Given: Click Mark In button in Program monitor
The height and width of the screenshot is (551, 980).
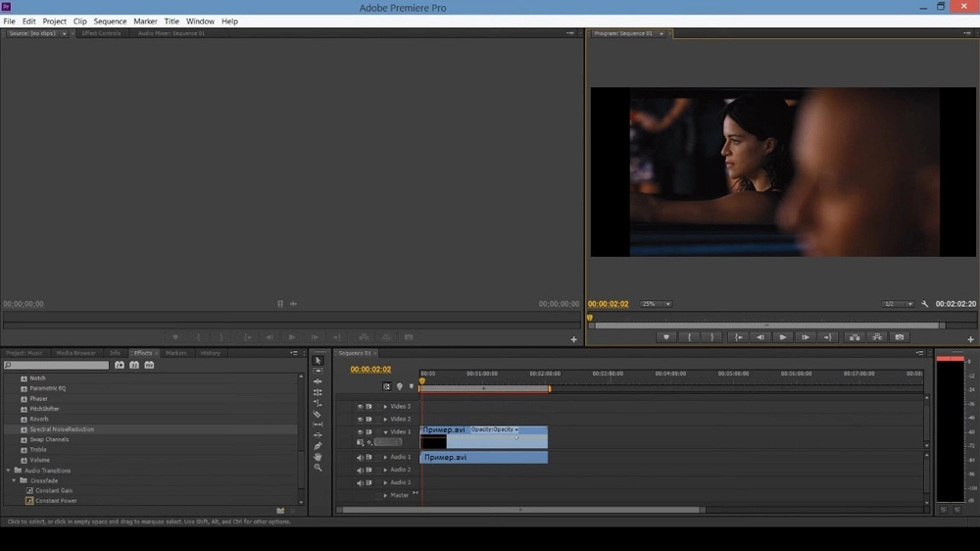Looking at the screenshot, I should [x=689, y=337].
